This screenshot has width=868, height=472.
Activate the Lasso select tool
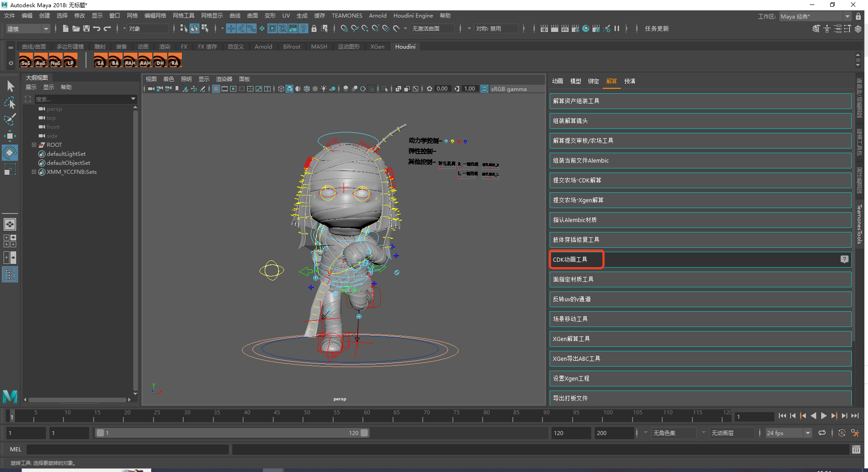click(9, 103)
